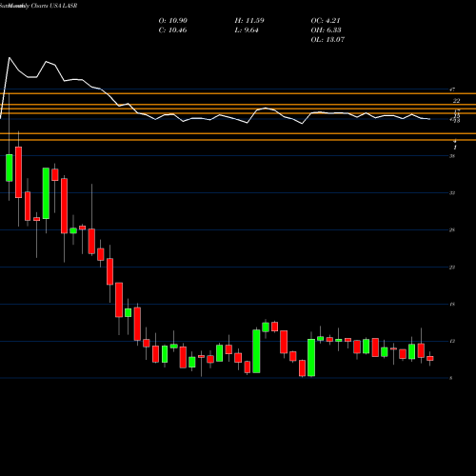
Task: Click the 18 price axis label
Action: (452, 305)
